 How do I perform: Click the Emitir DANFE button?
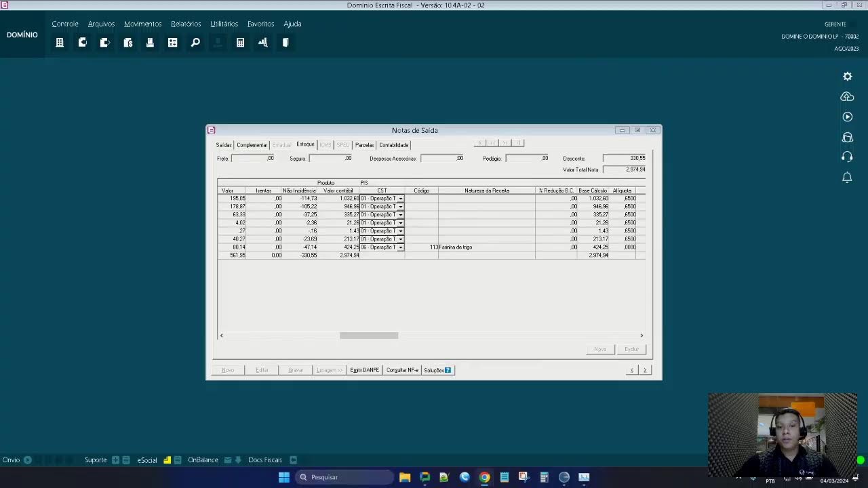(364, 370)
